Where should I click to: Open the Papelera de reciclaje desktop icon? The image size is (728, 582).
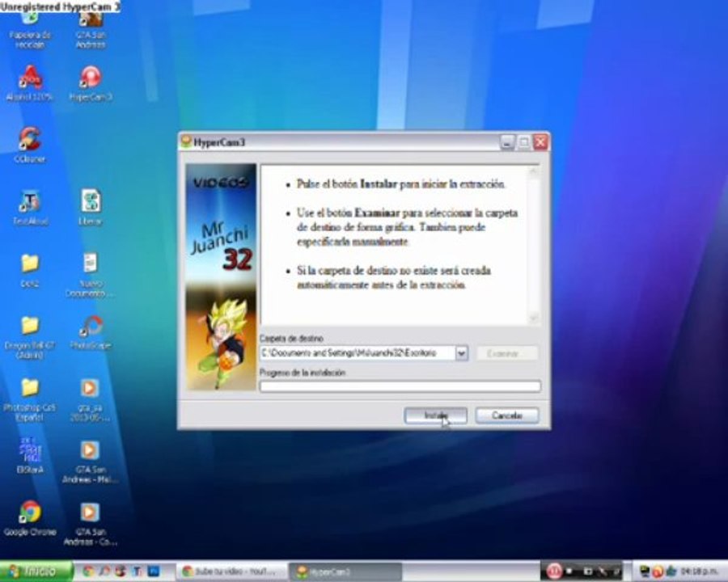pos(30,31)
